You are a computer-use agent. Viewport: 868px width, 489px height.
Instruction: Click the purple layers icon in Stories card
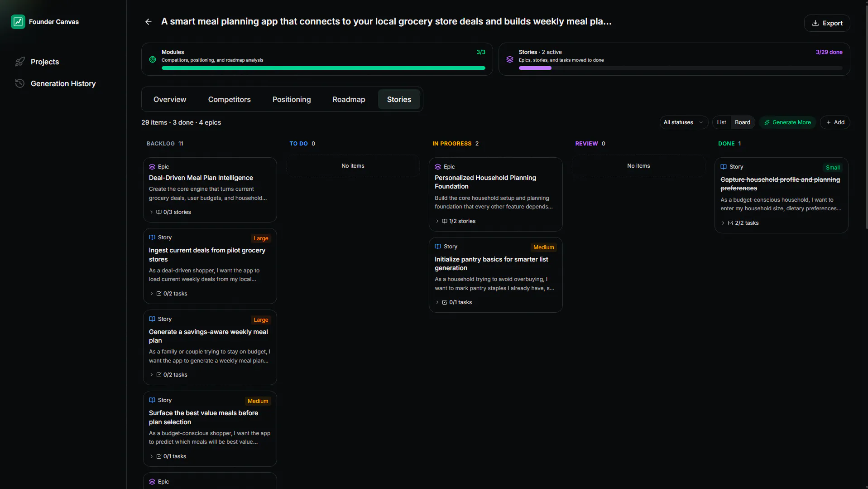pos(510,59)
